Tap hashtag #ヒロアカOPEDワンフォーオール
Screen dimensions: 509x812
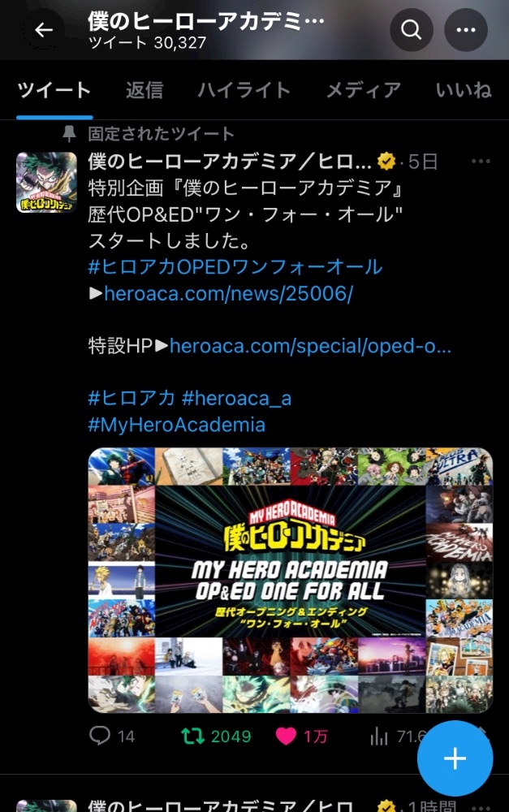click(x=235, y=267)
